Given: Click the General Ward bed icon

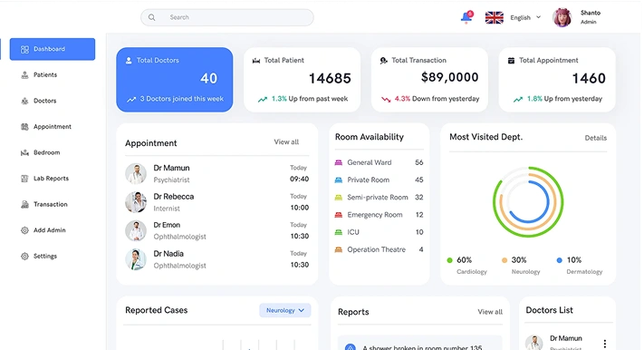Looking at the screenshot, I should 339,162.
